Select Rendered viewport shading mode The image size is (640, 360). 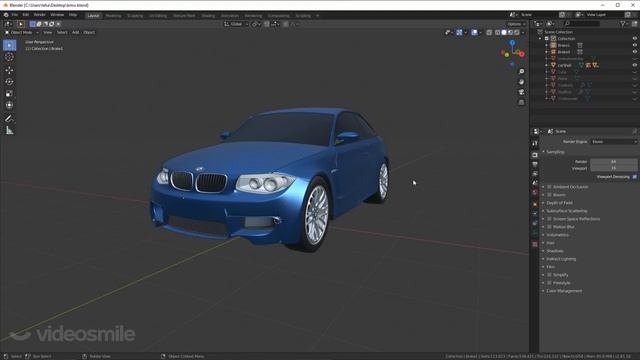pos(517,32)
